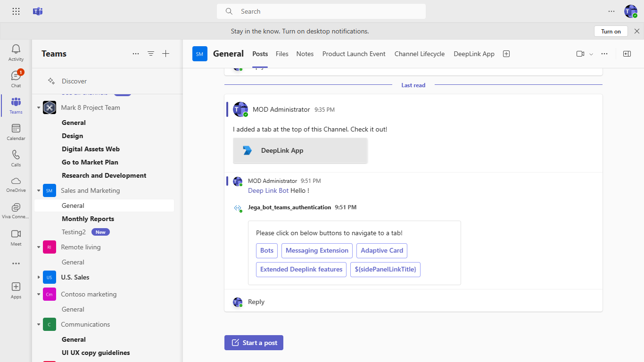Open the Product Launch Event tab
The height and width of the screenshot is (362, 644).
click(x=354, y=54)
